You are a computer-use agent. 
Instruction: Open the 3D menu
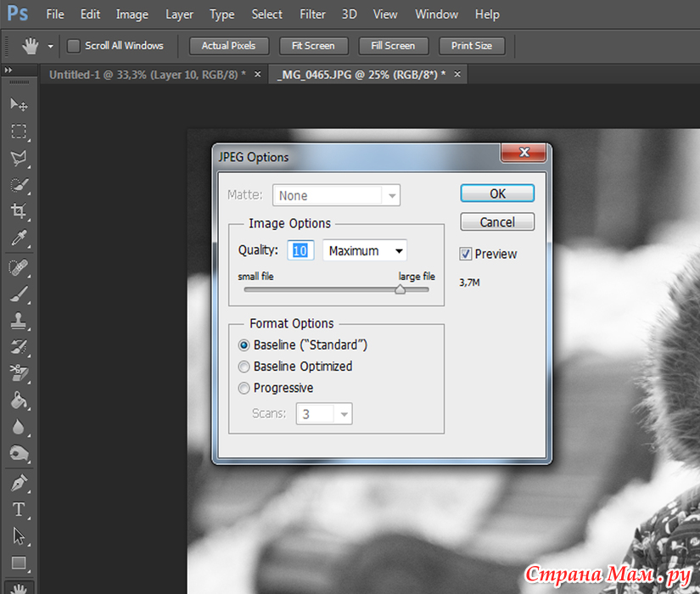[349, 14]
